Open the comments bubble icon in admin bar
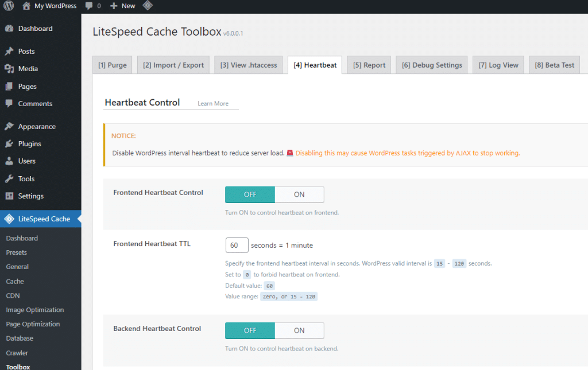The image size is (588, 370). (89, 6)
